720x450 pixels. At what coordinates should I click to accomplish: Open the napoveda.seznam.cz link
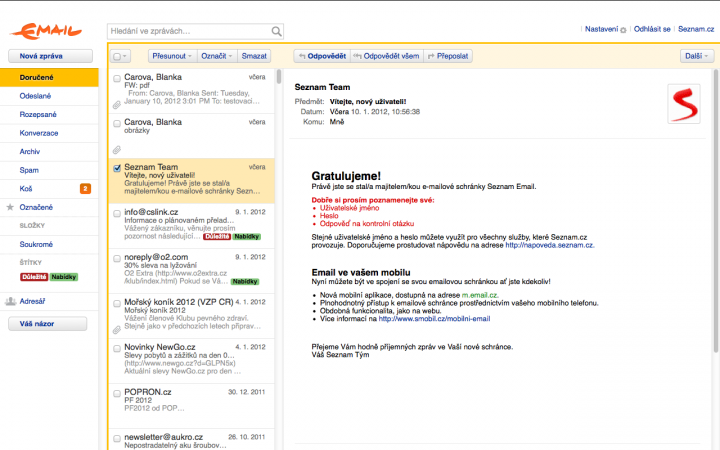click(x=550, y=245)
